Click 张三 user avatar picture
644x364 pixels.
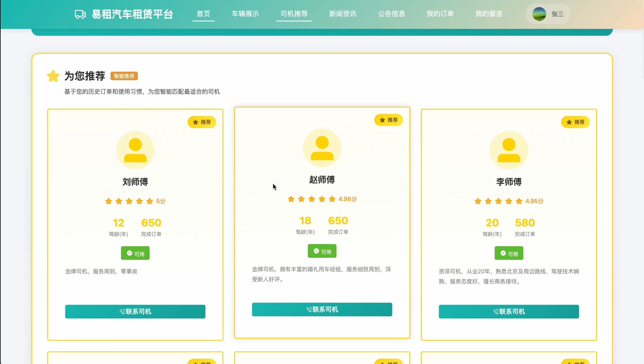(x=539, y=14)
